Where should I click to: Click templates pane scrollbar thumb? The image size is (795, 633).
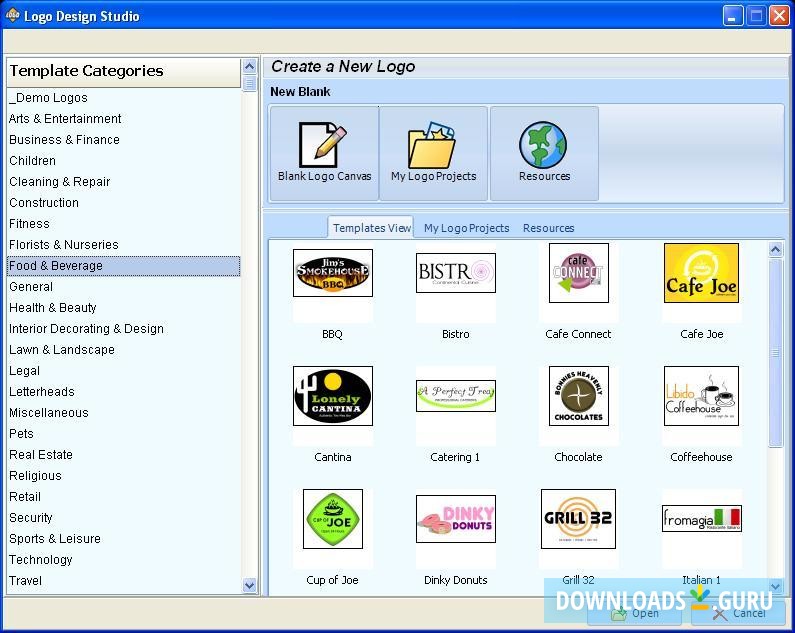(x=775, y=353)
